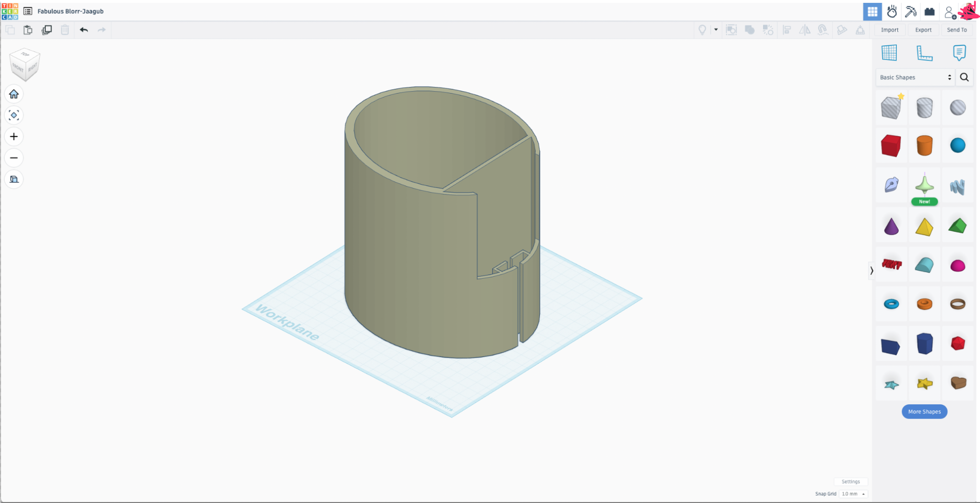Image resolution: width=980 pixels, height=503 pixels.
Task: Click the Zoom in plus icon
Action: pos(14,136)
